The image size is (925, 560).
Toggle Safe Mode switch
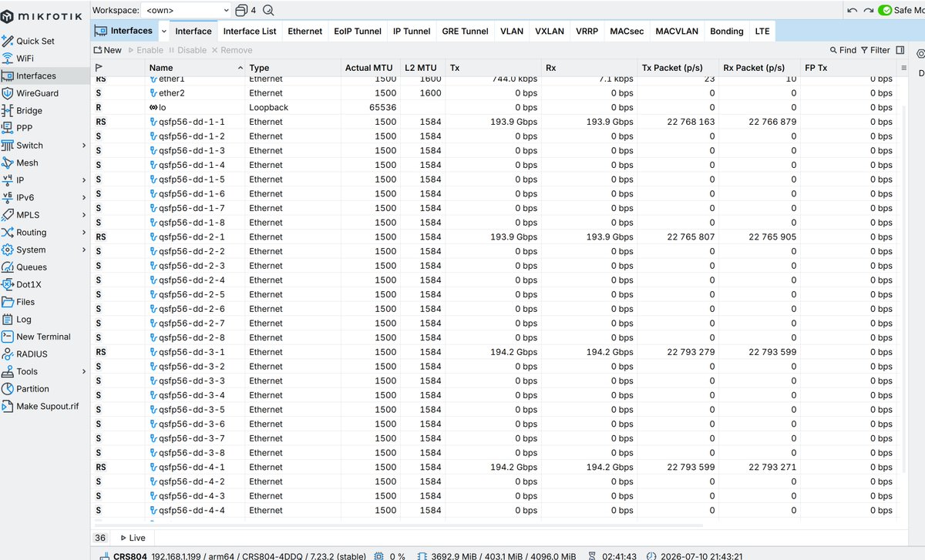pyautogui.click(x=885, y=10)
